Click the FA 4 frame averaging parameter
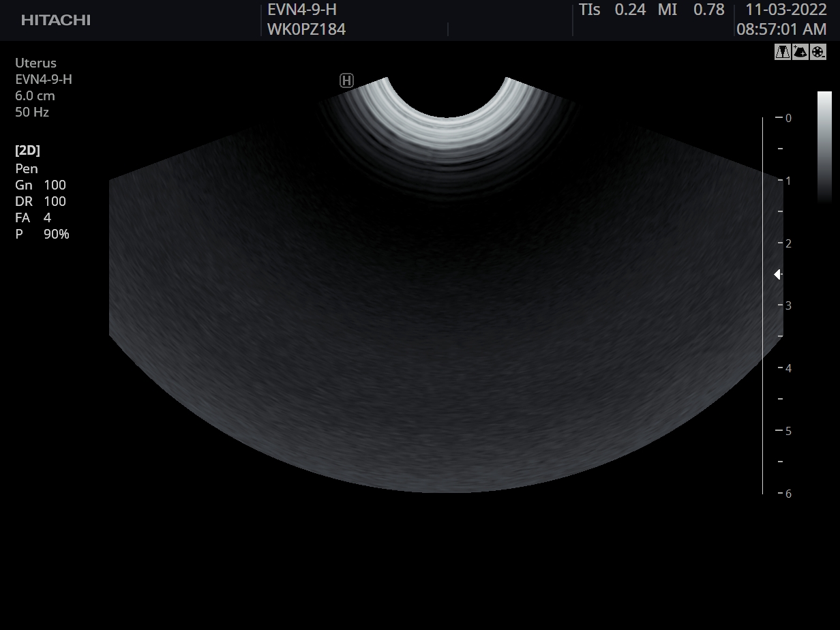Viewport: 840px width, 630px height. [x=33, y=217]
